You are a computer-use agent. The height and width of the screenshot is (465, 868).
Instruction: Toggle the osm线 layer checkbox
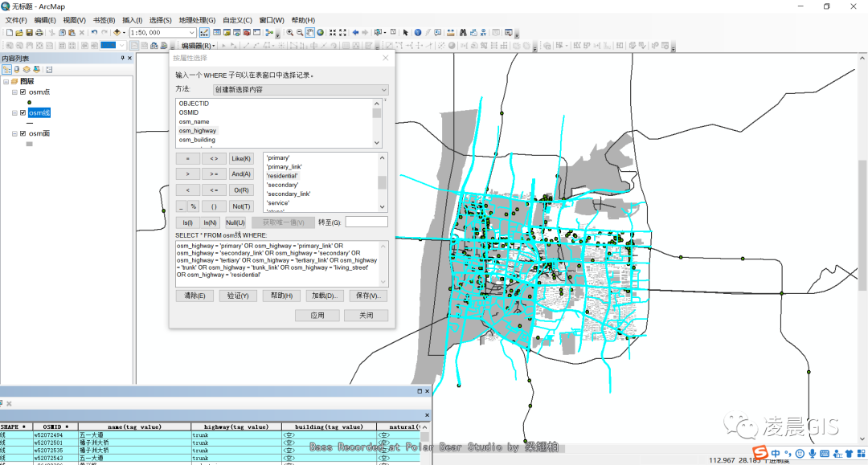click(x=23, y=113)
